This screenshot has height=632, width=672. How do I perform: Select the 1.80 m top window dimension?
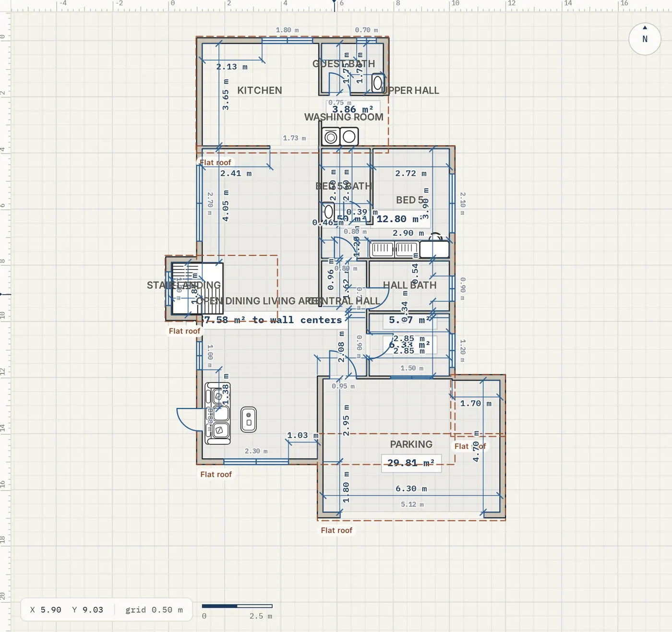pyautogui.click(x=287, y=30)
